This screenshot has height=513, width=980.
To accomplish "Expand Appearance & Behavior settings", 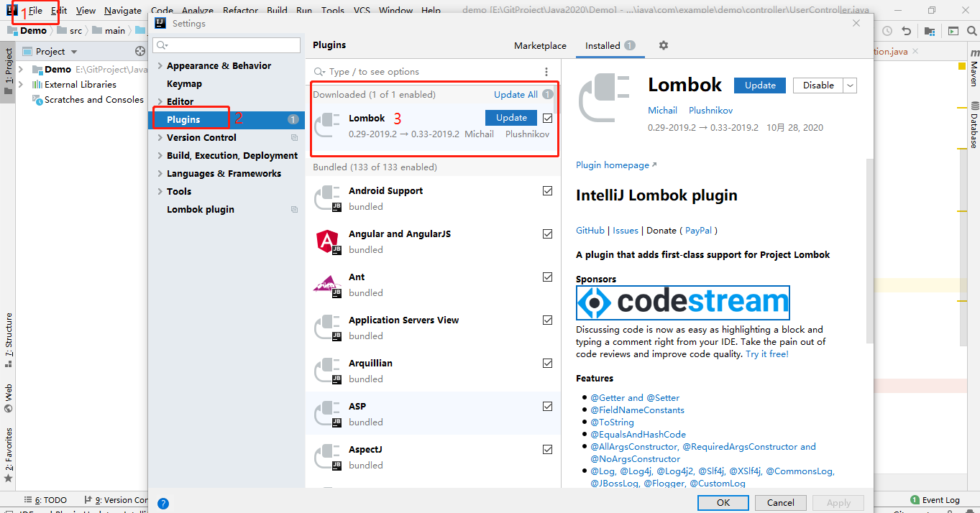I will 160,66.
